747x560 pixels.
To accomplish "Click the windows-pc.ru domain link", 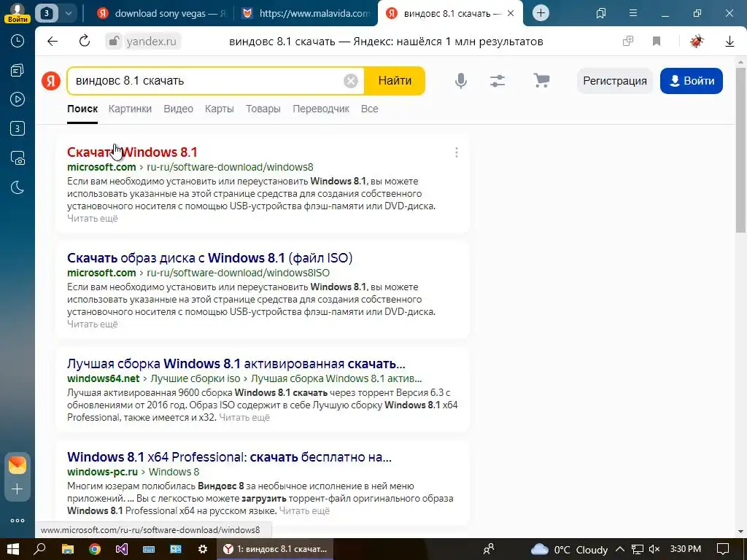I will [102, 472].
